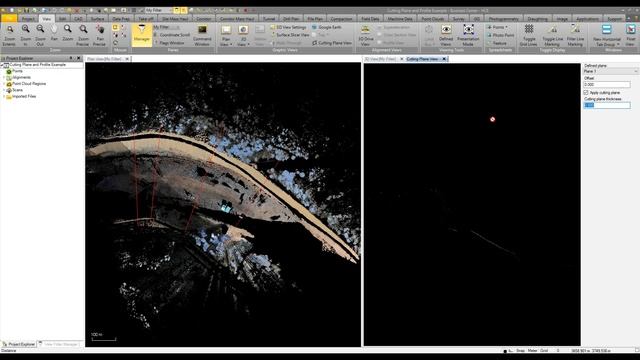
Task: Close the Project Explorer panel
Action: [x=79, y=58]
